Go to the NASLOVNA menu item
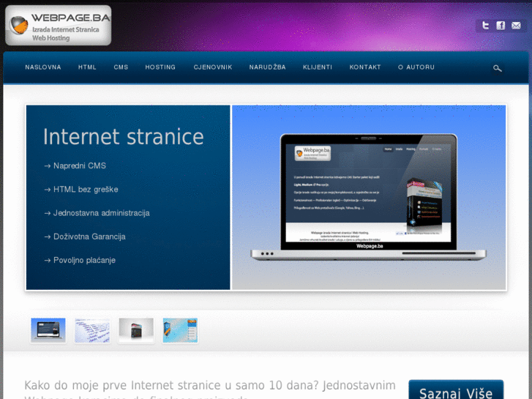 pyautogui.click(x=43, y=67)
